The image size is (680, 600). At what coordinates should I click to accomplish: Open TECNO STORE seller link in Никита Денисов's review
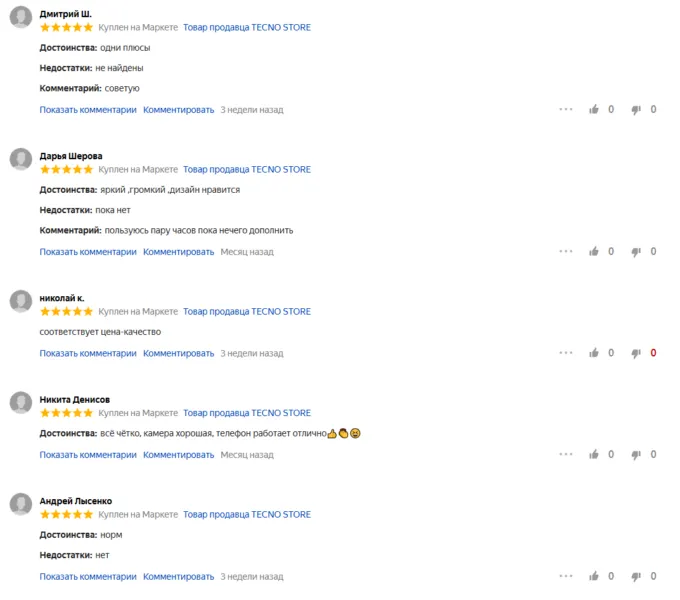coord(247,413)
